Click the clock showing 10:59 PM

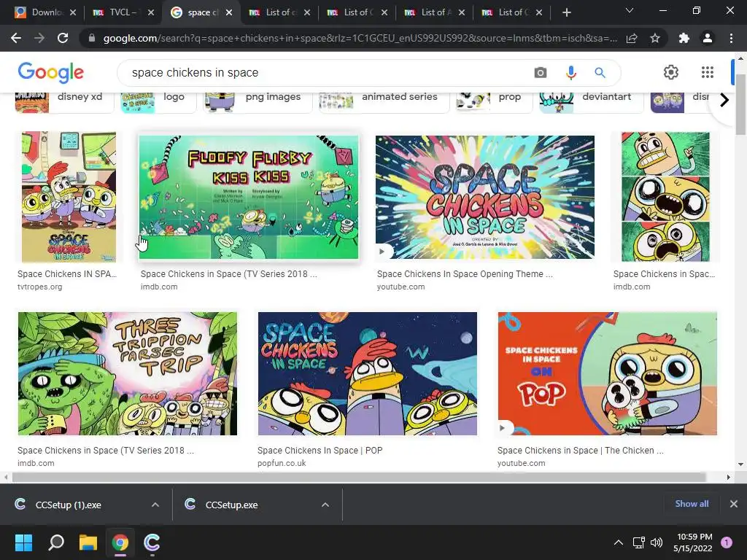(694, 537)
